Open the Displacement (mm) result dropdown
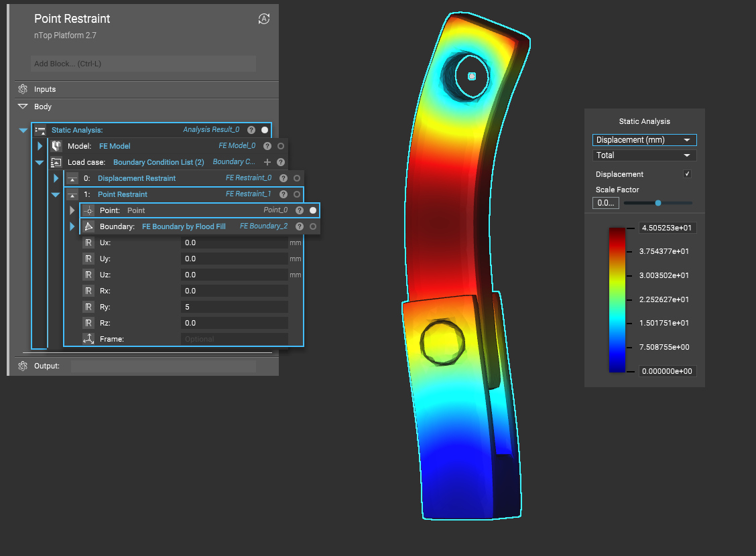Image resolution: width=756 pixels, height=556 pixels. (644, 140)
